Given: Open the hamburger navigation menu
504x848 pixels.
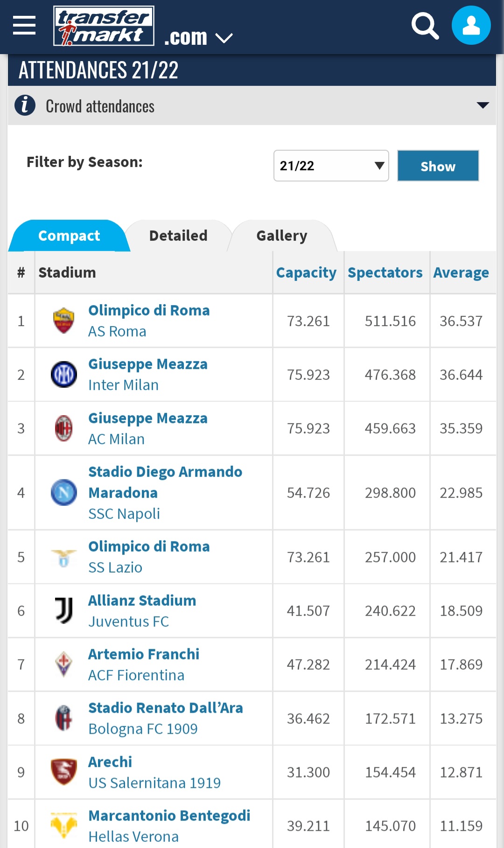Looking at the screenshot, I should pos(24,25).
